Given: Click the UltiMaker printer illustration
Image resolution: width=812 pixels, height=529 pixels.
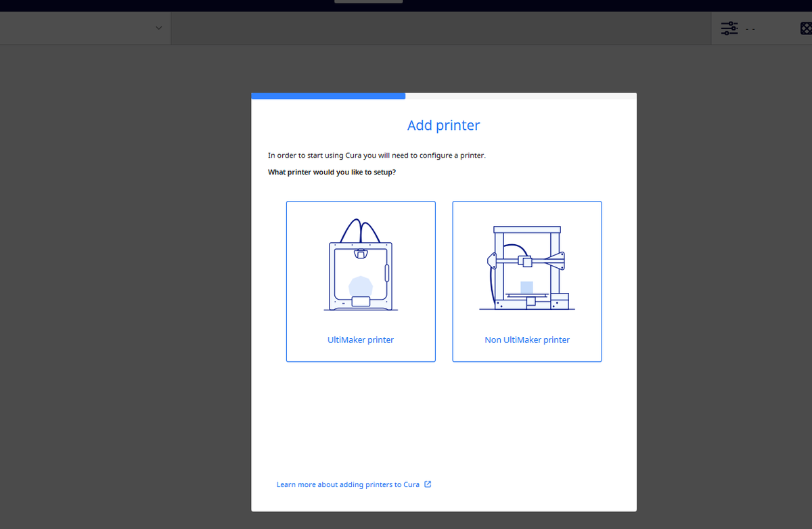Looking at the screenshot, I should 361,264.
